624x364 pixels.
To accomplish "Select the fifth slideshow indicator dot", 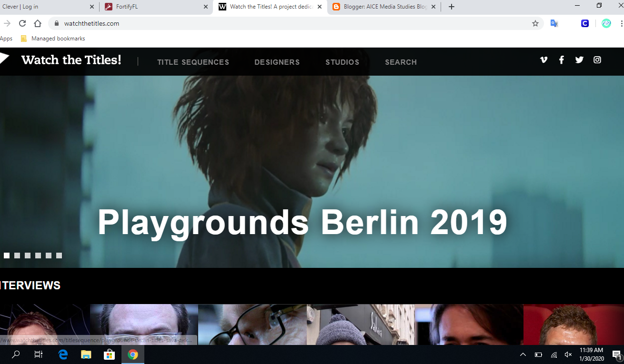I will (49, 256).
